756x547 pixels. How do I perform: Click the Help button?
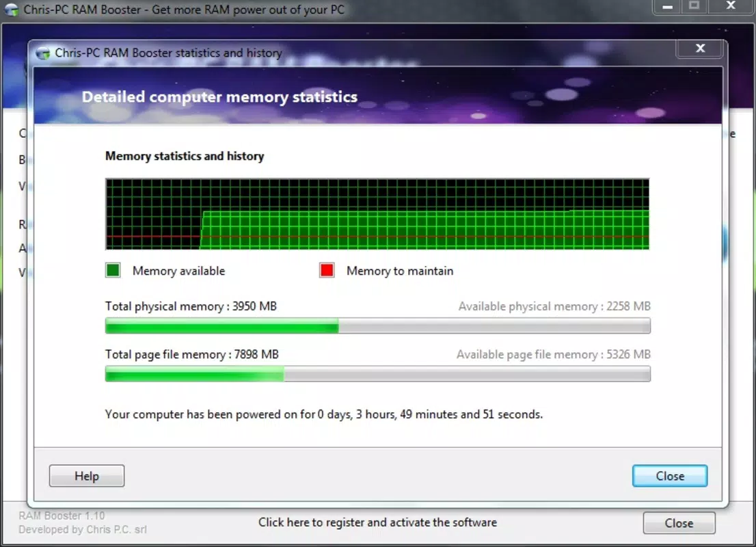coord(87,476)
